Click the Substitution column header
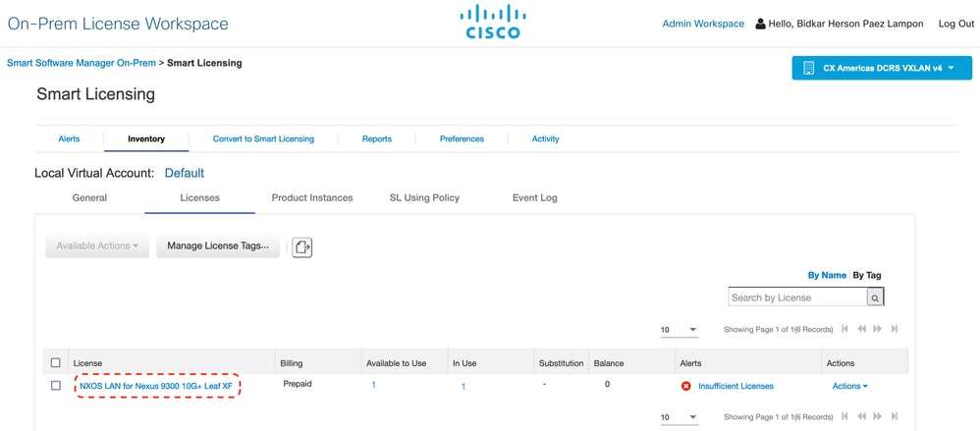The image size is (980, 431). pos(562,363)
